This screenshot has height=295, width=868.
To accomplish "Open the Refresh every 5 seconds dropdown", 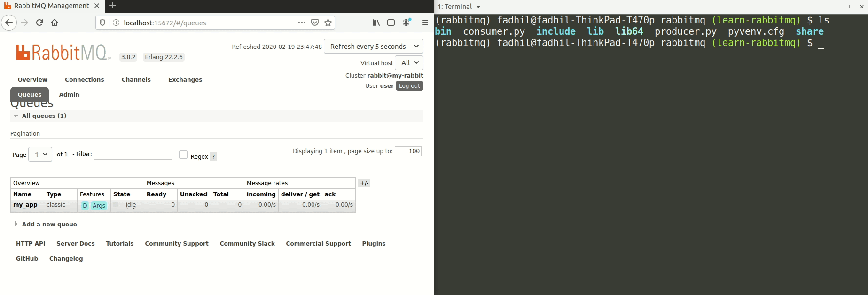I will [374, 47].
